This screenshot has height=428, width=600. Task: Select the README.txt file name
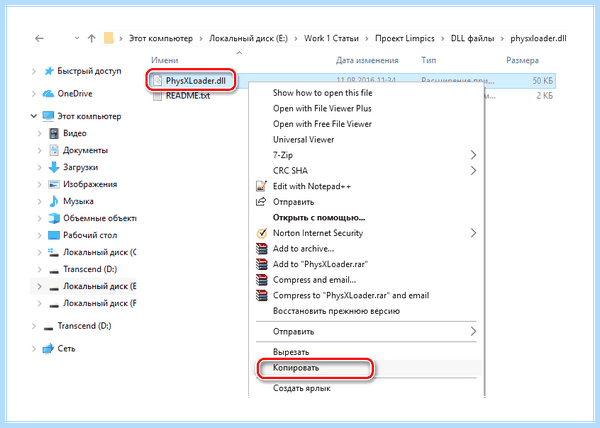pyautogui.click(x=188, y=96)
